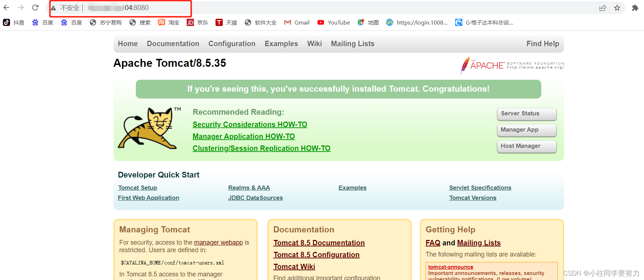Image resolution: width=644 pixels, height=280 pixels.
Task: Open the JD (京东) bookmark
Action: point(197,22)
